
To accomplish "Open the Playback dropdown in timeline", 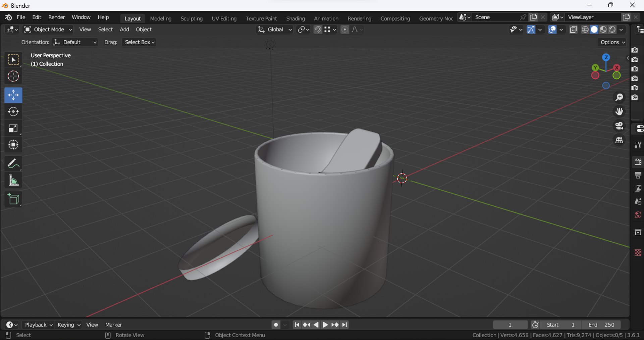I will [39, 325].
